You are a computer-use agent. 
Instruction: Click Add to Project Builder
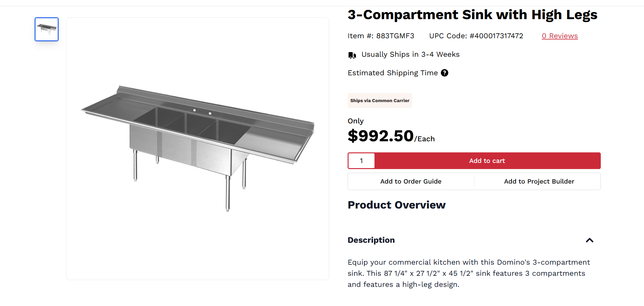539,181
